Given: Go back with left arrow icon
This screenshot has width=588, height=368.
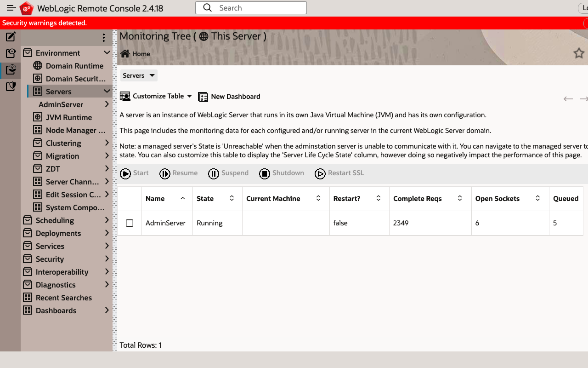Looking at the screenshot, I should coord(568,99).
